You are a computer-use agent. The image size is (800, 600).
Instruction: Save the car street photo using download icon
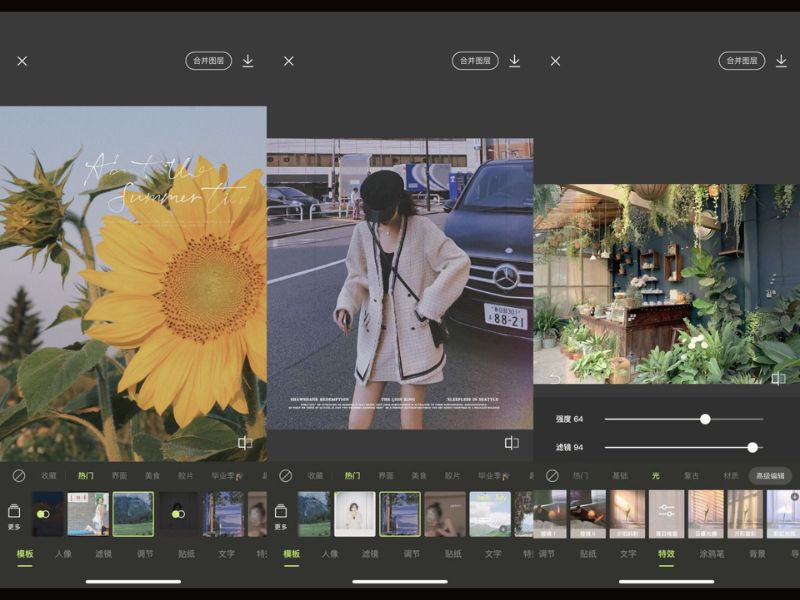(514, 61)
